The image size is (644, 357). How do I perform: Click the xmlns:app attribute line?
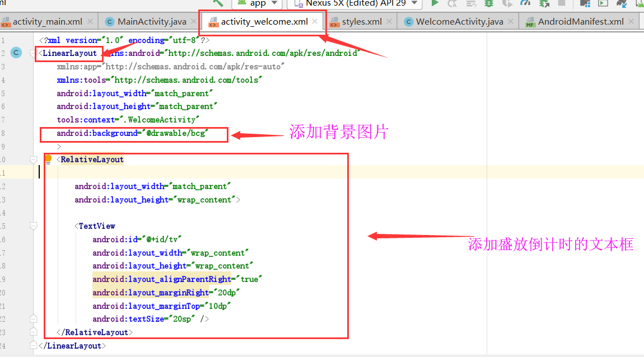(170, 67)
